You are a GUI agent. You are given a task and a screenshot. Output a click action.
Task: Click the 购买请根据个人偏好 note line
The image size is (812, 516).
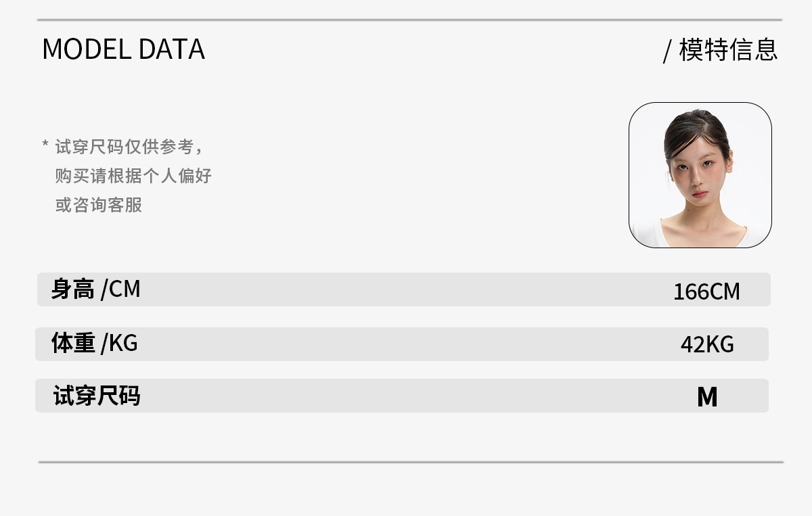(x=133, y=176)
